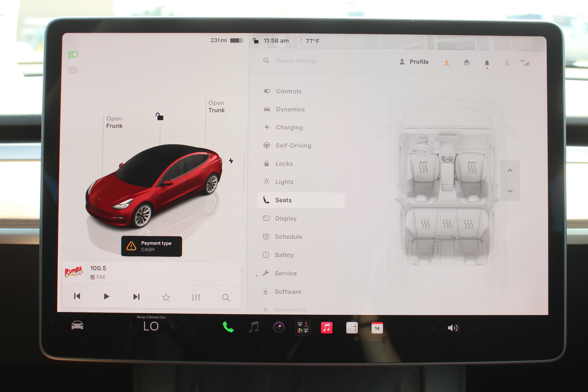588x392 pixels.
Task: Open the Calendar app showing 14
Action: [377, 328]
